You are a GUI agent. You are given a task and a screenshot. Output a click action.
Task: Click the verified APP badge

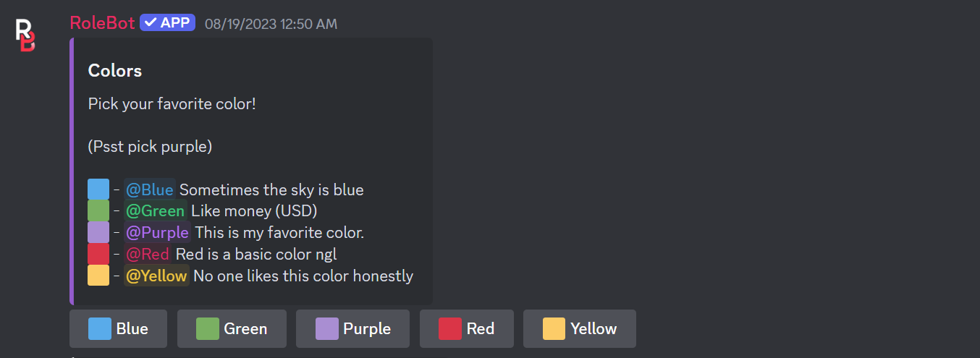point(167,23)
